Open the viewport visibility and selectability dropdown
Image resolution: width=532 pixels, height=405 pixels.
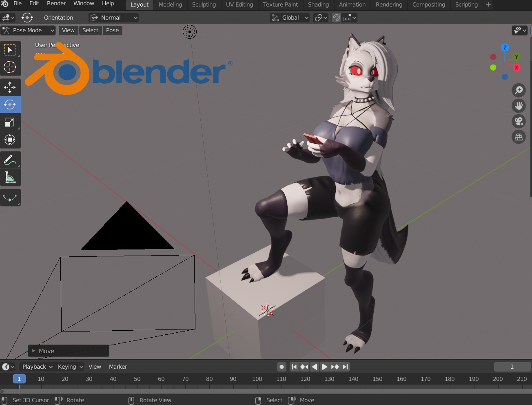[520, 30]
